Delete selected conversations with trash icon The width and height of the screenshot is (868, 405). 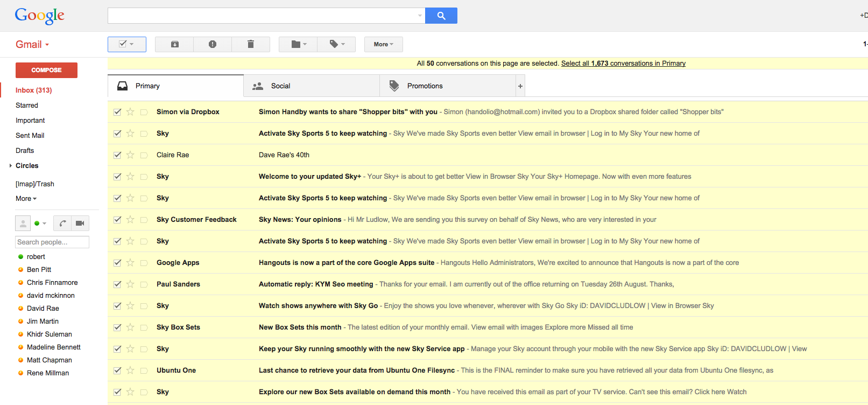tap(251, 44)
